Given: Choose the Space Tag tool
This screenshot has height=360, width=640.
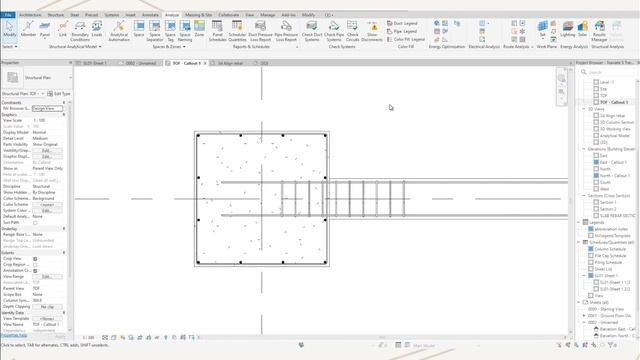Looking at the screenshot, I should coord(170,31).
